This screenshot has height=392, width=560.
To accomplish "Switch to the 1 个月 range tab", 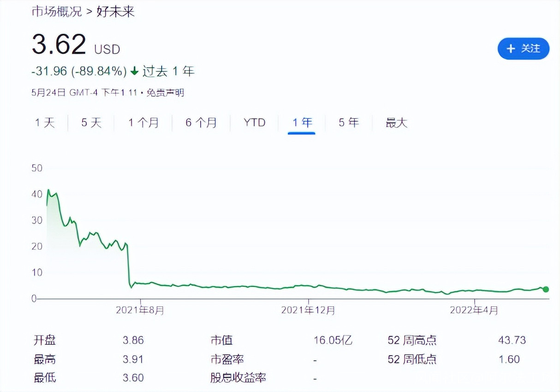I will coord(143,123).
